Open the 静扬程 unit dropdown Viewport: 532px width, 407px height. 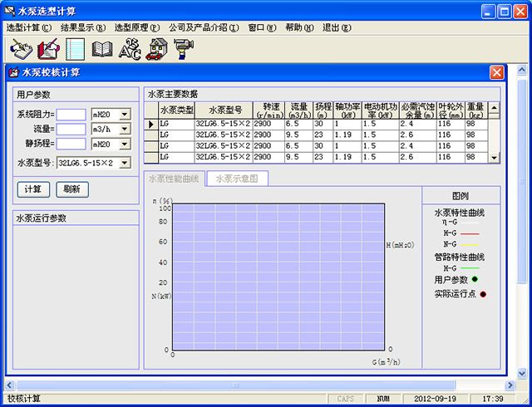[125, 144]
